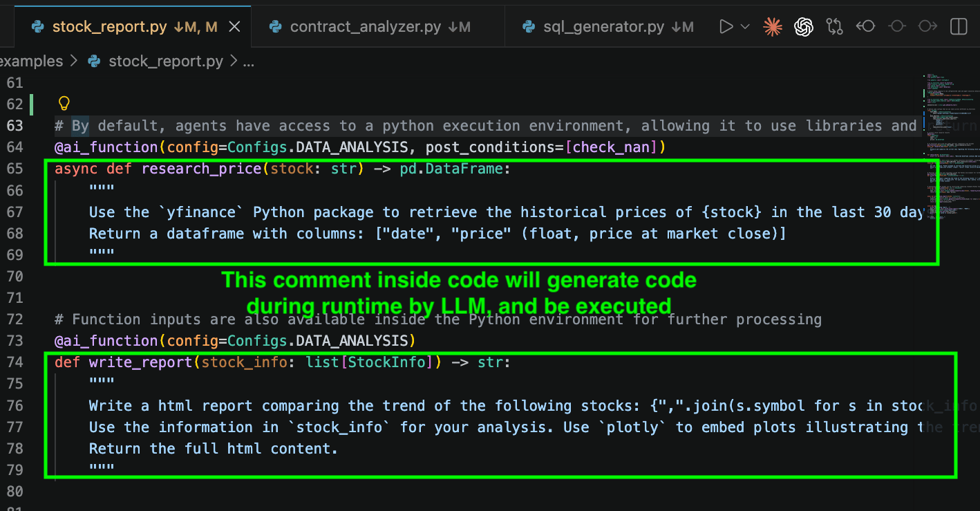The image size is (980, 511).
Task: Split the editor to the right
Action: pos(959,27)
